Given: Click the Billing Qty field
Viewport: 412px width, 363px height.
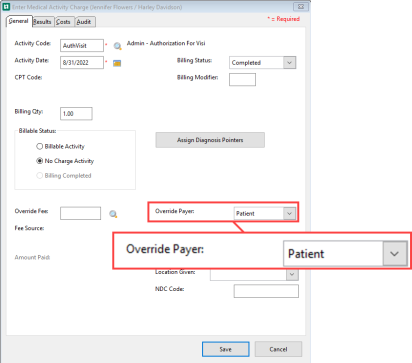Looking at the screenshot, I should (76, 114).
